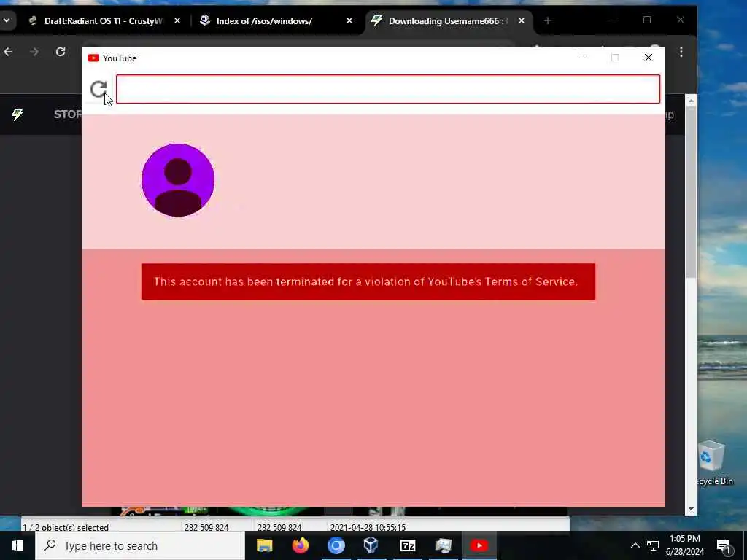Screen dimensions: 747x560
Task: Open the VirtualBox taskbar icon
Action: click(x=371, y=545)
